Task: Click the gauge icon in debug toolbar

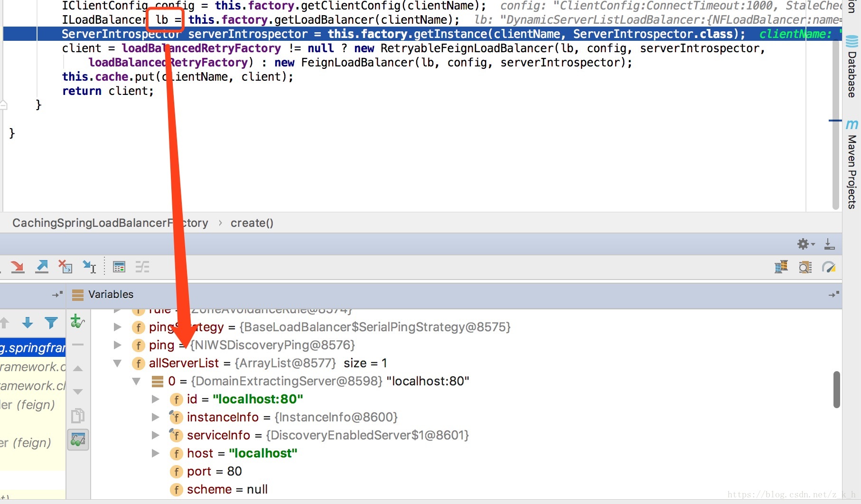Action: [829, 267]
